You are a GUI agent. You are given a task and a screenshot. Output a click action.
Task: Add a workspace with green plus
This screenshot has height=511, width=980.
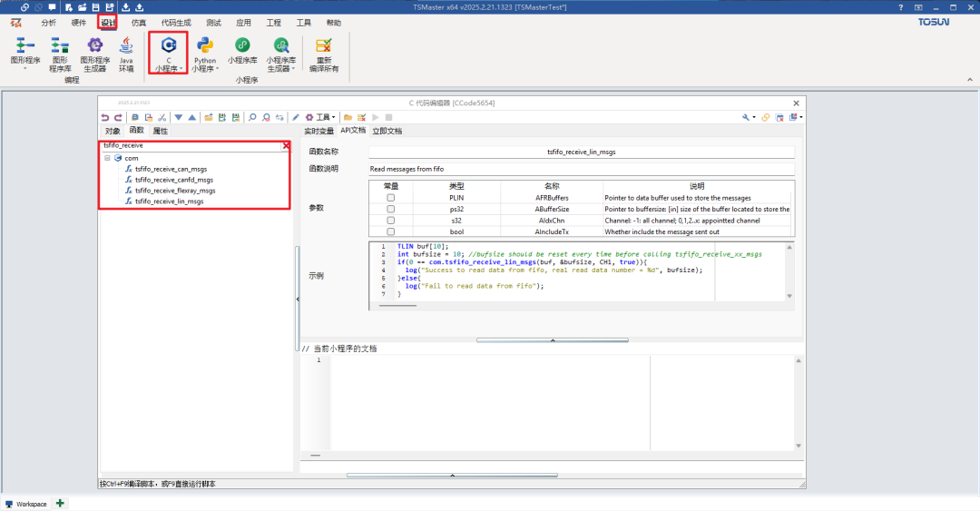click(60, 503)
